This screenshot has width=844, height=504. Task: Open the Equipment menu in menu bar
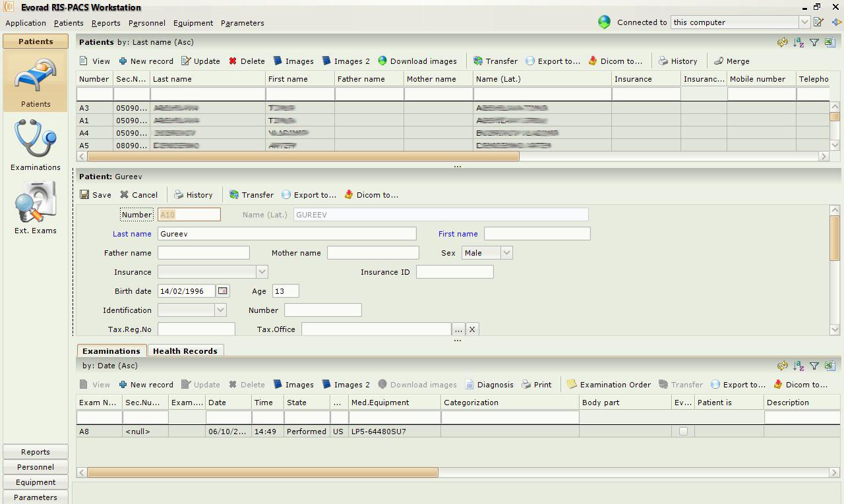pyautogui.click(x=193, y=23)
